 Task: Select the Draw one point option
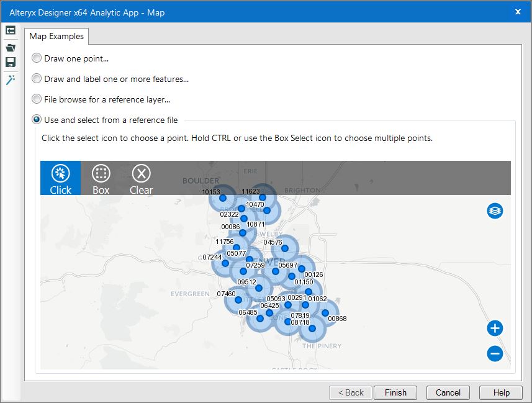pyautogui.click(x=36, y=58)
